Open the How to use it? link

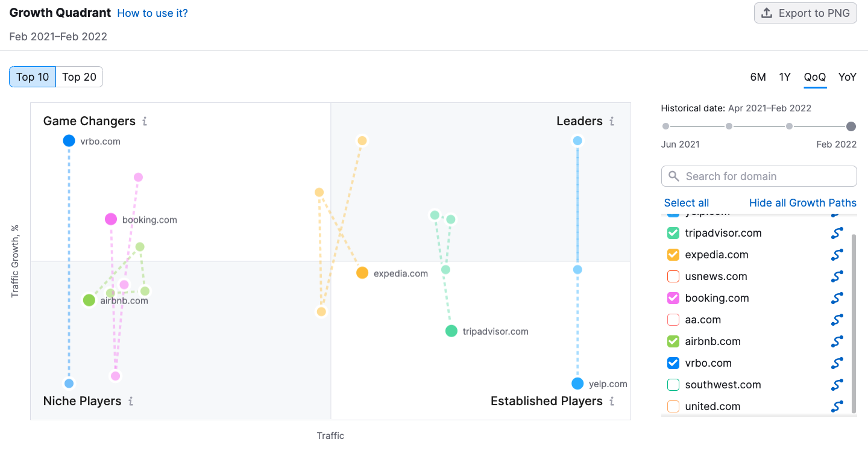pyautogui.click(x=153, y=13)
